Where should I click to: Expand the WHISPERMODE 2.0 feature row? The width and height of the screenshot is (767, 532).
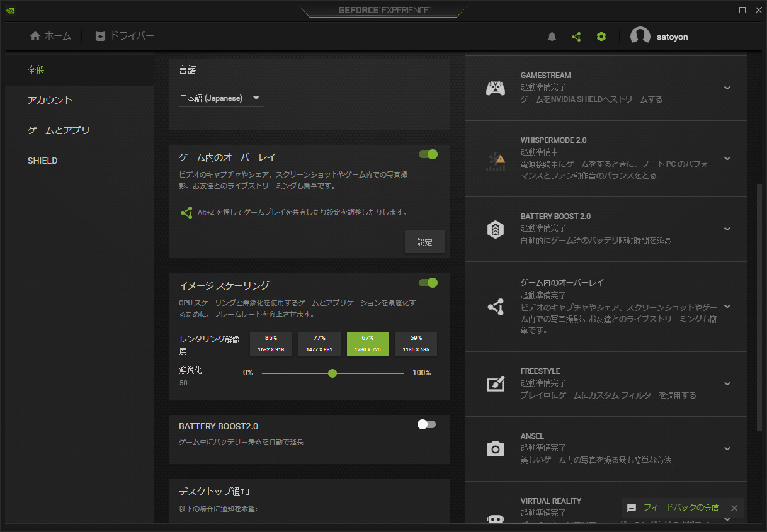(x=727, y=158)
